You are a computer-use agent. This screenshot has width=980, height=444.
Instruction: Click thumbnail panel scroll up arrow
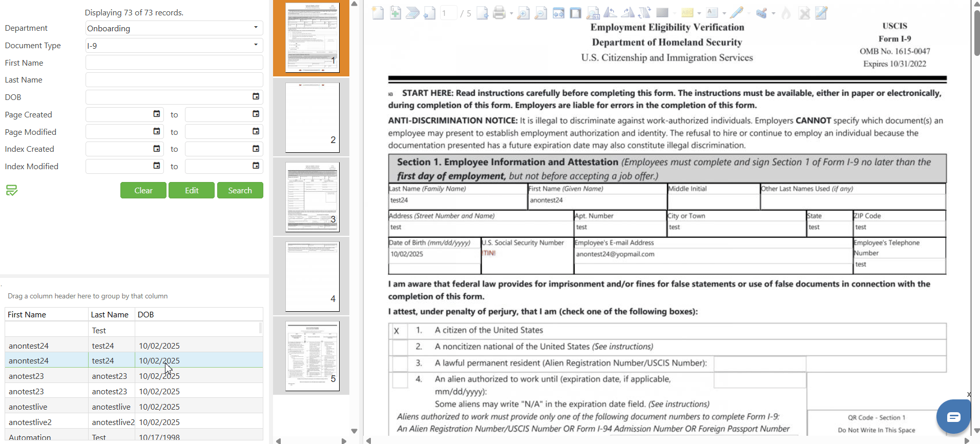pyautogui.click(x=354, y=4)
